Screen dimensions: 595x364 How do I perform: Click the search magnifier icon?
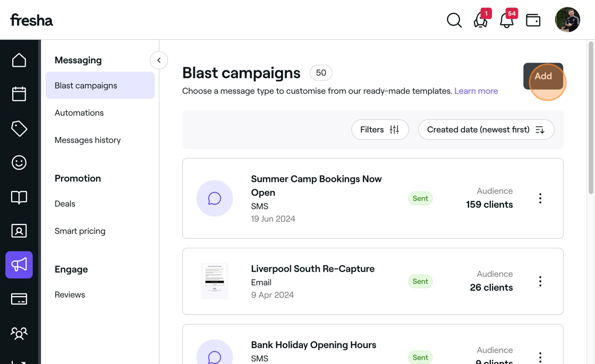[454, 20]
